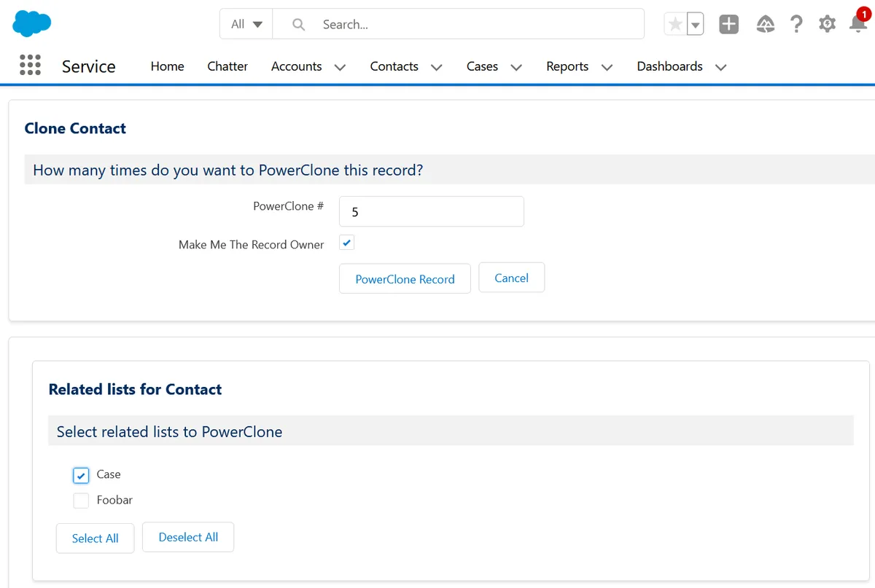This screenshot has width=875, height=588.
Task: Click the Salesforce cloud logo
Action: click(32, 23)
